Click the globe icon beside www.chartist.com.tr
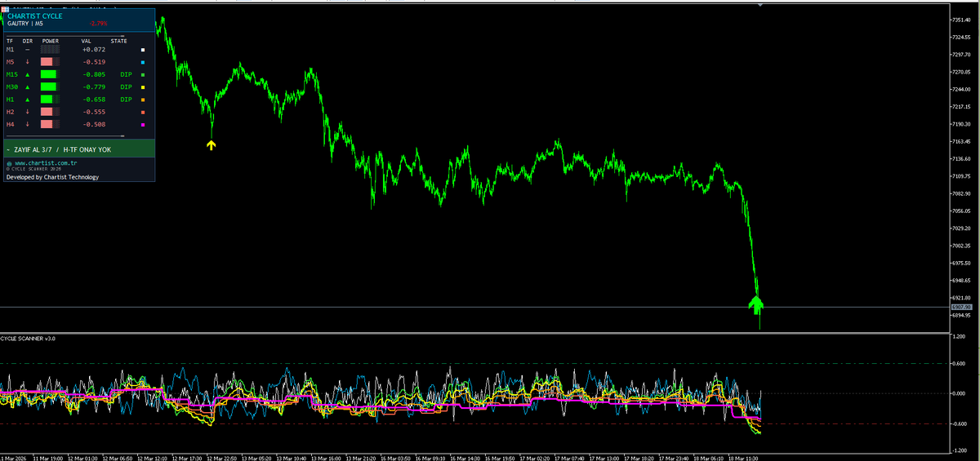The image size is (980, 461). tap(9, 163)
